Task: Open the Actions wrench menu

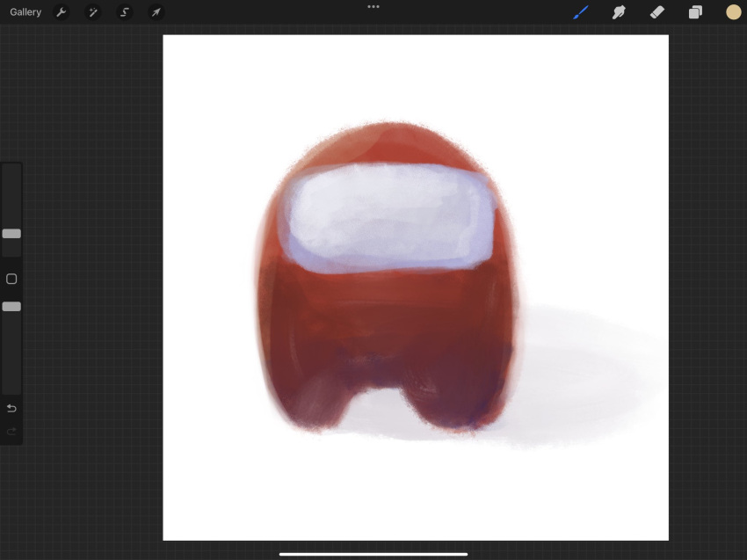Action: [61, 12]
